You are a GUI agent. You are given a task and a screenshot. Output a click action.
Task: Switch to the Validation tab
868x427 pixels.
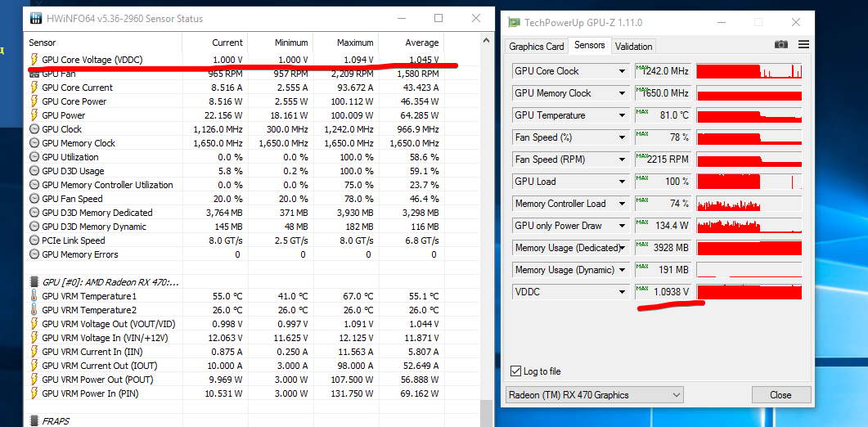634,47
